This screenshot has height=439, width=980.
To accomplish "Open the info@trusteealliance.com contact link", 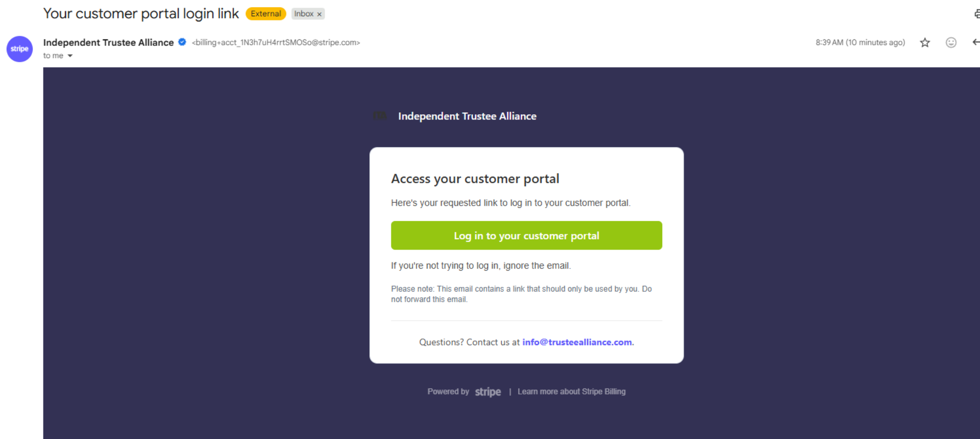I will pos(577,342).
